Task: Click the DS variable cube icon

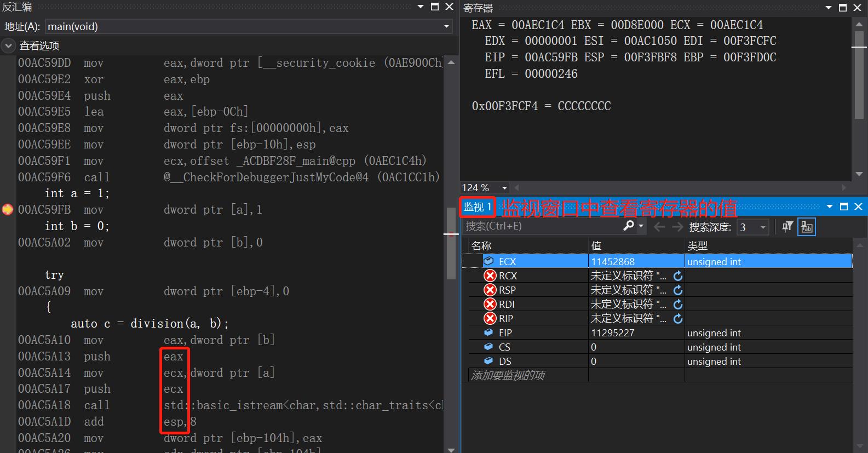Action: click(x=488, y=361)
